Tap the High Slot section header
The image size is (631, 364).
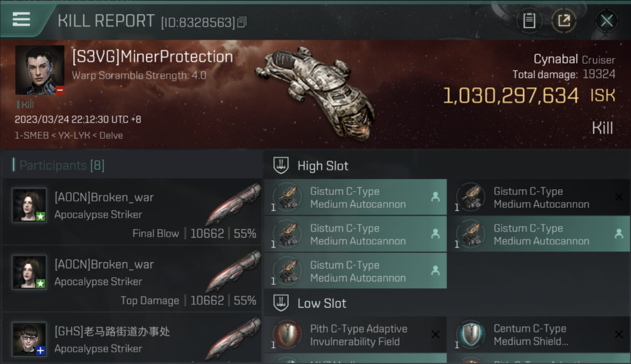pos(323,166)
